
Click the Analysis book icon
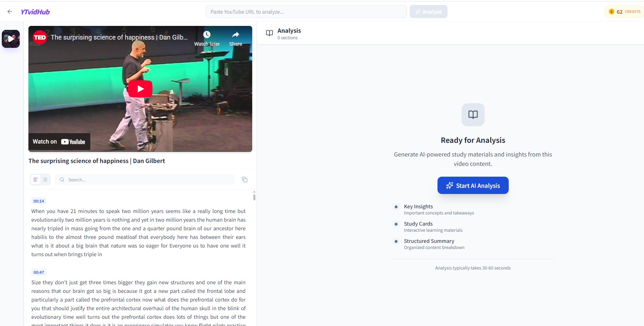[269, 33]
